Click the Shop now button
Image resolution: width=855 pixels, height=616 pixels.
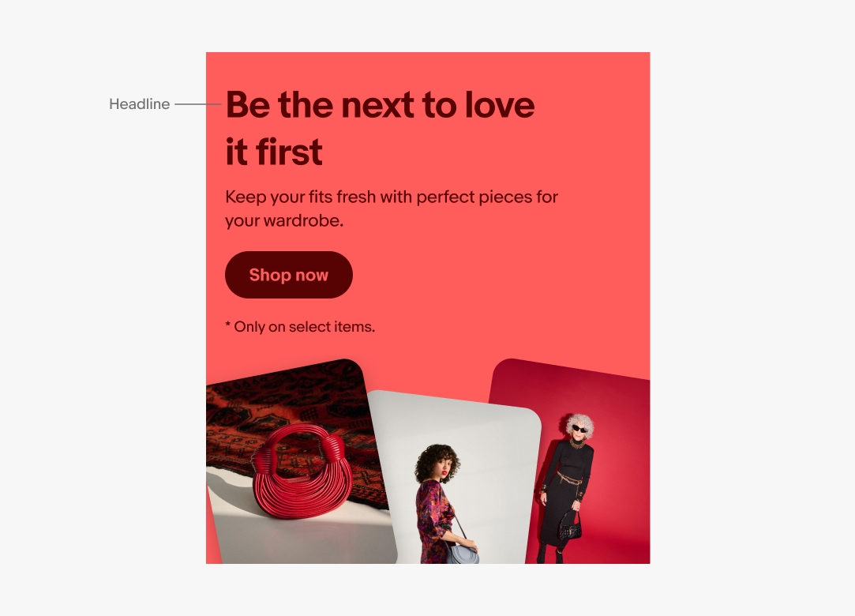click(288, 275)
